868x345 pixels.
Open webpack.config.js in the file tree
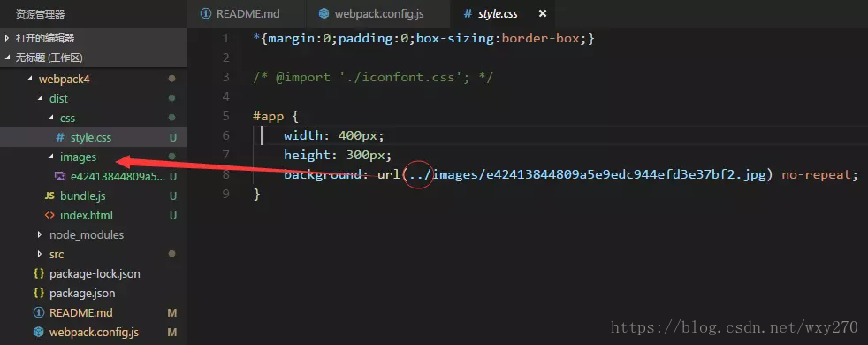pyautogui.click(x=94, y=333)
